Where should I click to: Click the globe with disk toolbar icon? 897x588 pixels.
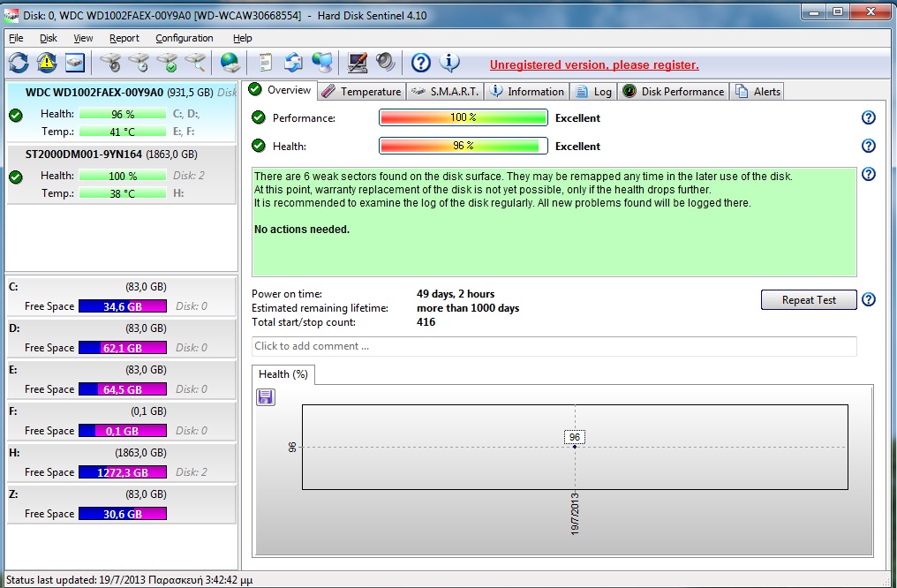(x=230, y=63)
